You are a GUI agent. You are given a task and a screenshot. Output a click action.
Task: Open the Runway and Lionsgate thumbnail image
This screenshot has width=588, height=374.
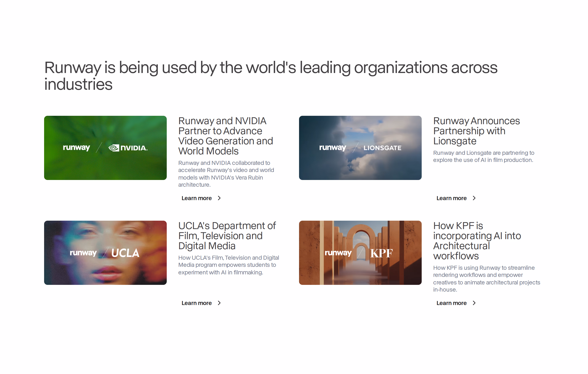click(360, 148)
